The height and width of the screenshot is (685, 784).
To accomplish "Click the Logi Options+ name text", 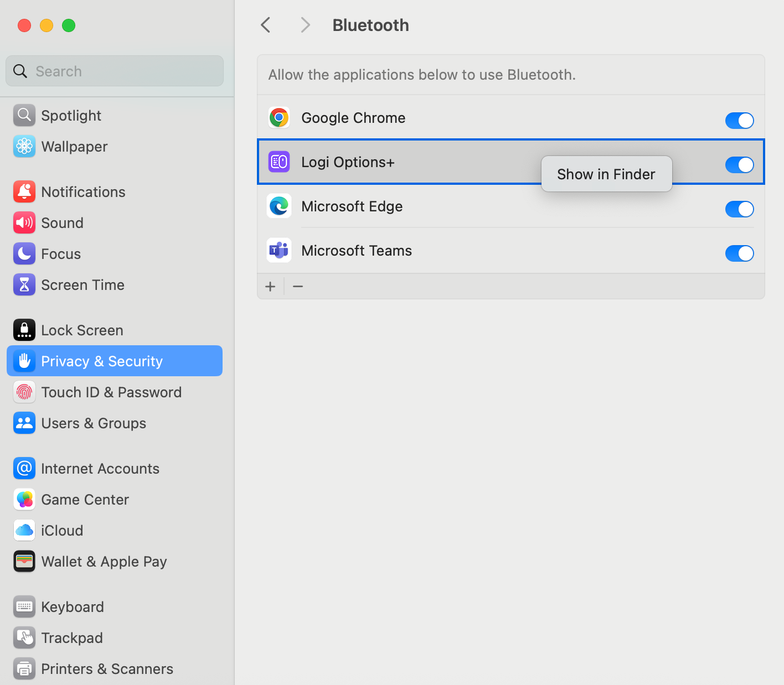I will 348,162.
